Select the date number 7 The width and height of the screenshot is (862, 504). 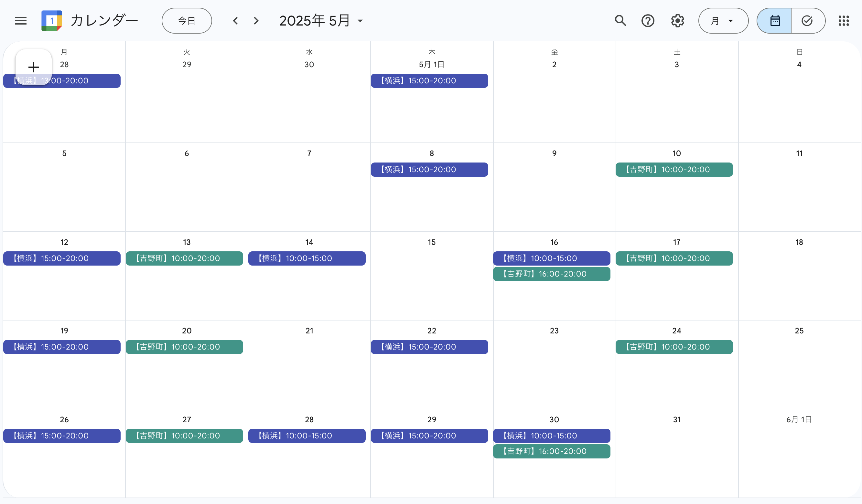309,153
